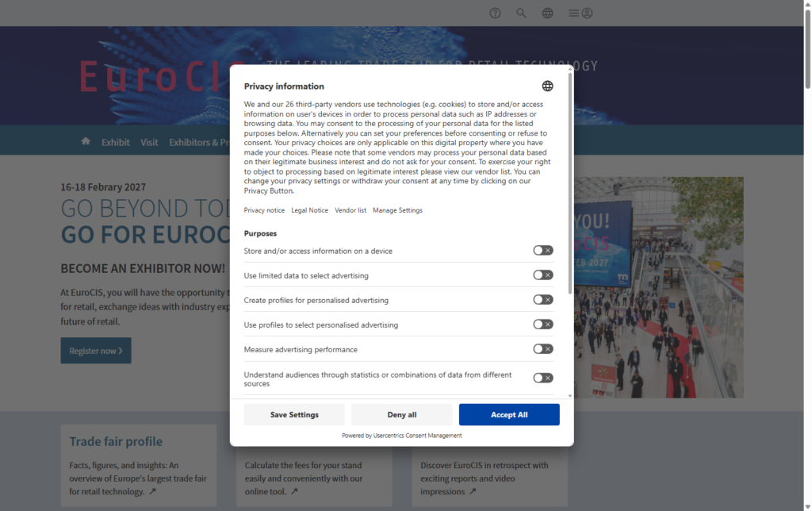Change language via privacy dialog globe icon
This screenshot has width=812, height=511.
(x=547, y=86)
